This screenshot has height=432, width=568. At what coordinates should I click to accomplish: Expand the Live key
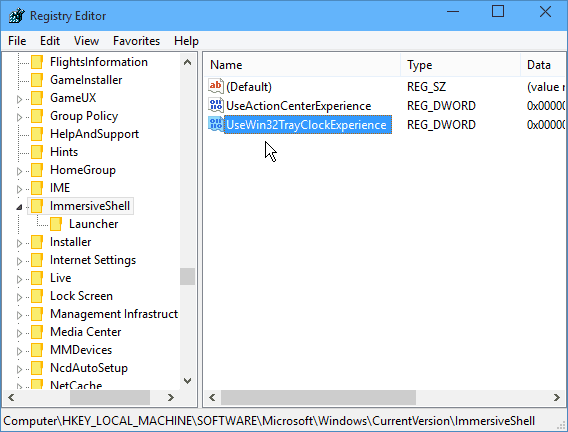(x=20, y=279)
